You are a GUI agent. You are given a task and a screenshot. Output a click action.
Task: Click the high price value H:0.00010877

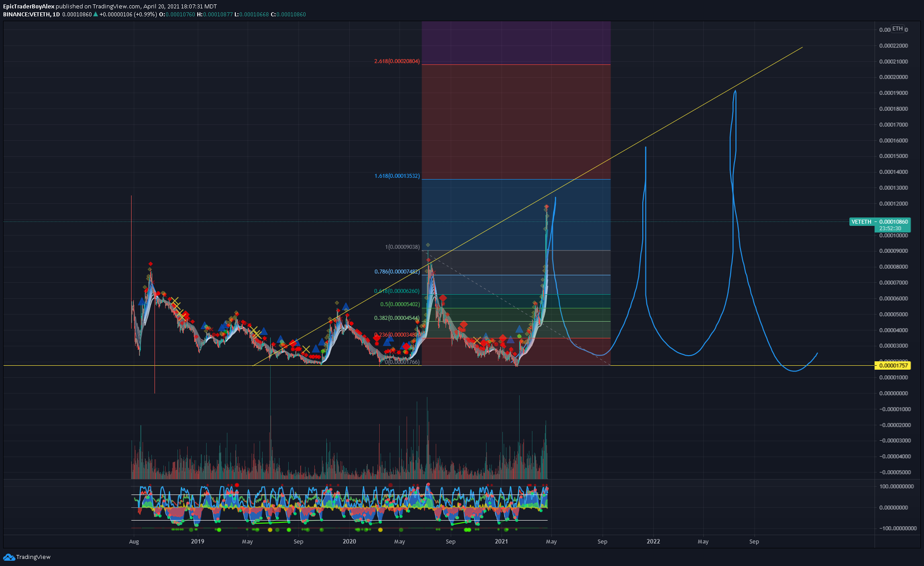[x=215, y=15]
